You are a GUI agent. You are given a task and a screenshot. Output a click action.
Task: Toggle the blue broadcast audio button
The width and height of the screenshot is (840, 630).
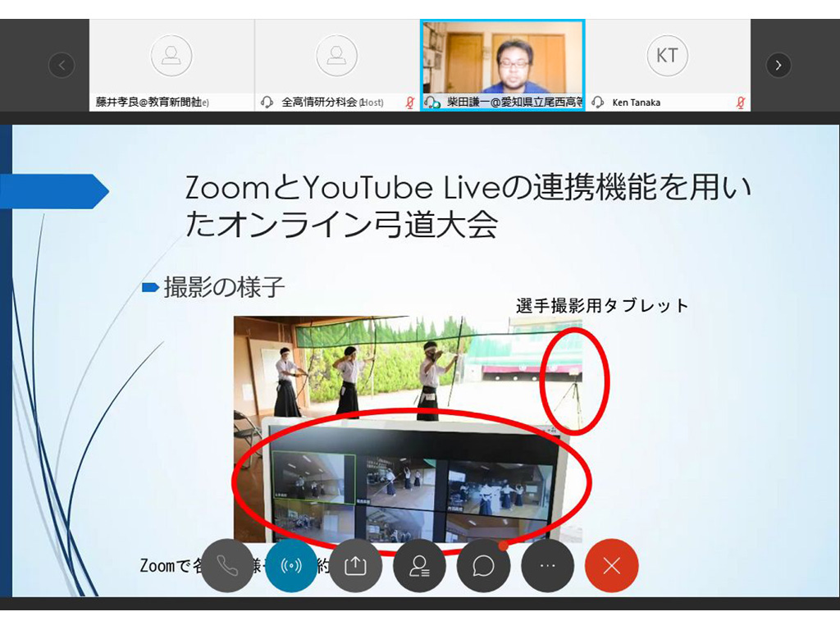(x=291, y=566)
